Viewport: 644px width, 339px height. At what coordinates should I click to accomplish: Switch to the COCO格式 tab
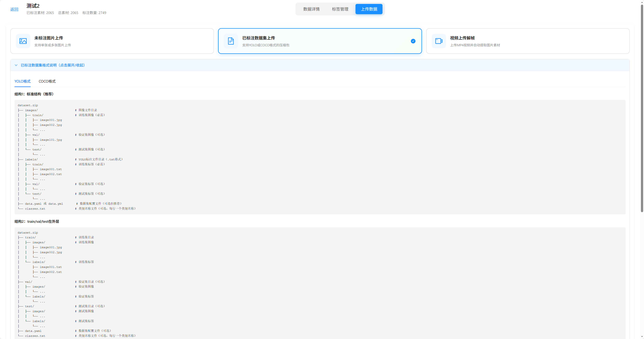click(x=47, y=81)
